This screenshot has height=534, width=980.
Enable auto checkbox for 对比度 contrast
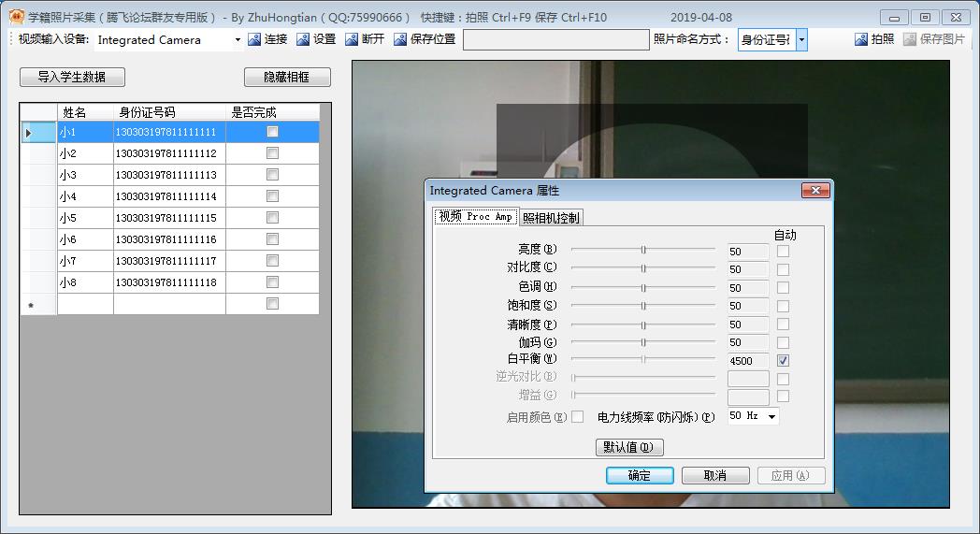click(783, 269)
